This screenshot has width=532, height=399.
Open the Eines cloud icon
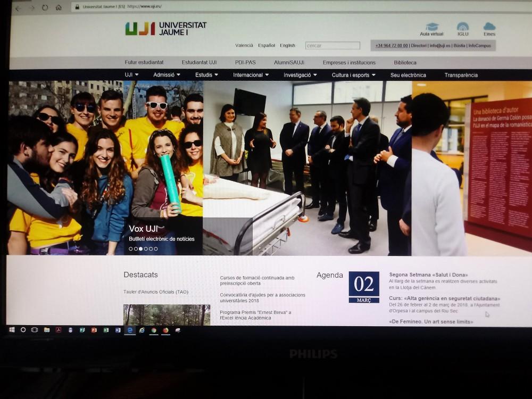point(489,27)
